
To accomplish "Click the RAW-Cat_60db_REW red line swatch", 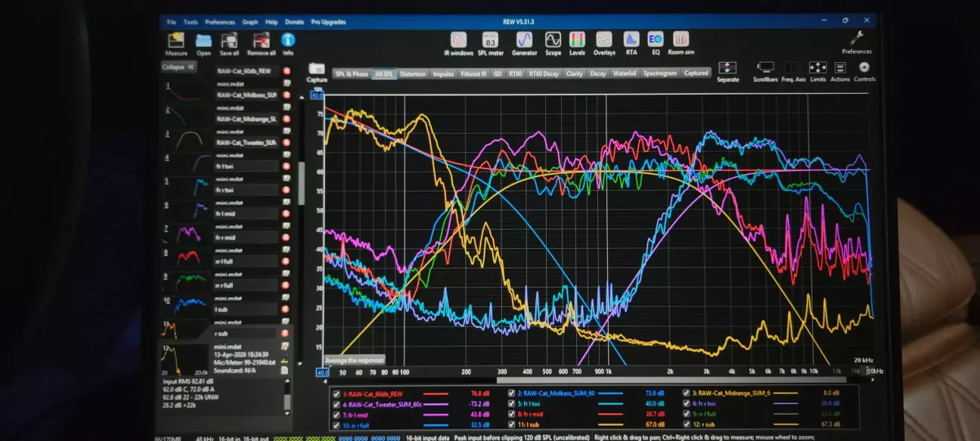I will (435, 393).
